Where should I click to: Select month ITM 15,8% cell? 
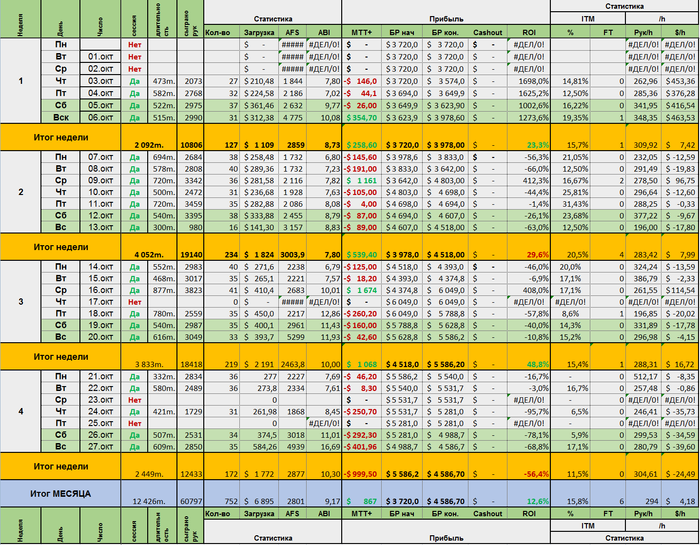pos(571,494)
